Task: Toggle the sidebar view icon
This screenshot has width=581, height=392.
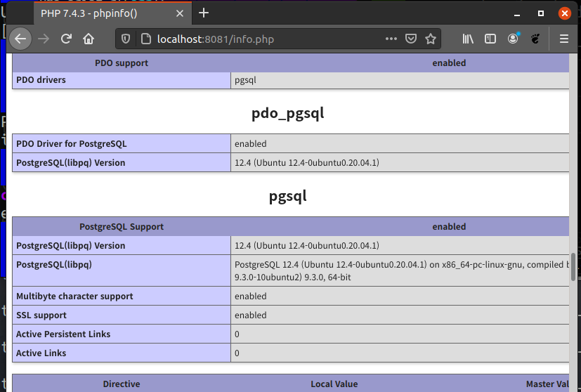Action: (490, 39)
